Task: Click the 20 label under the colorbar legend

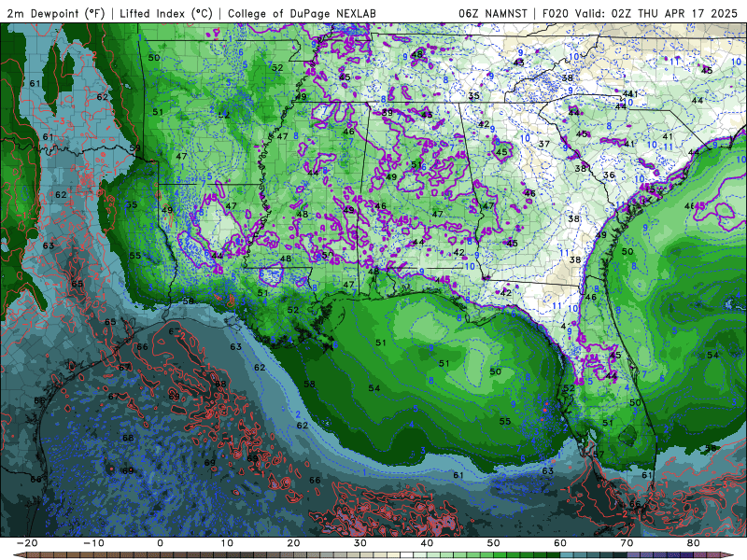Action: pos(294,543)
